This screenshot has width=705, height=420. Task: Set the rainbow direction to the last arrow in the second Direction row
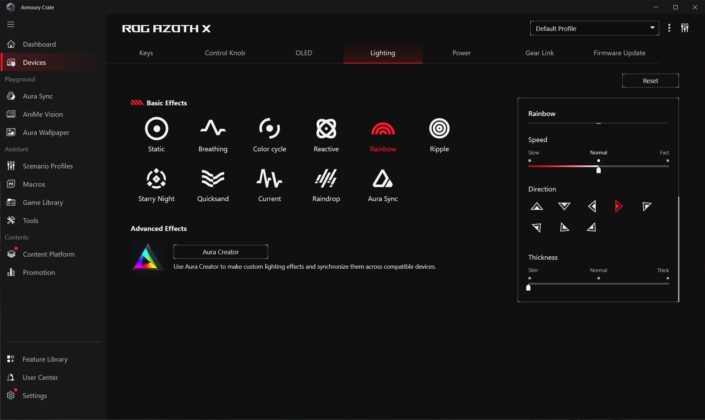tap(592, 228)
